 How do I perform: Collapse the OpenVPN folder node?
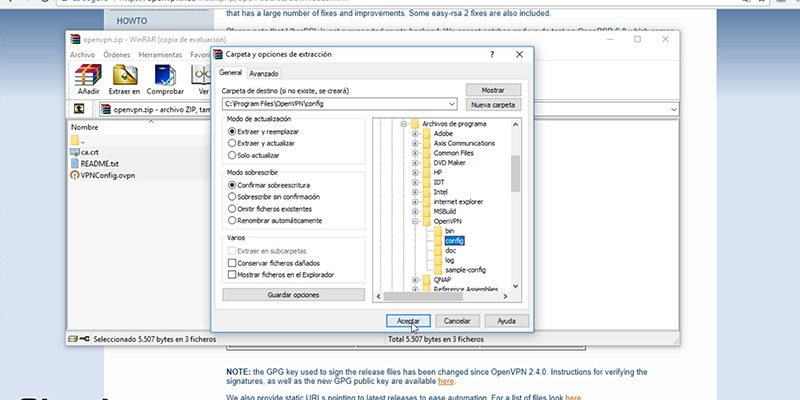click(x=415, y=221)
